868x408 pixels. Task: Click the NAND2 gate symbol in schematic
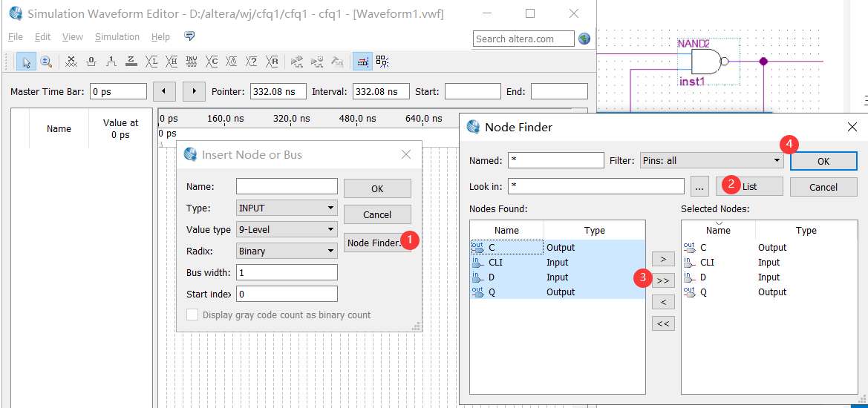tap(708, 62)
